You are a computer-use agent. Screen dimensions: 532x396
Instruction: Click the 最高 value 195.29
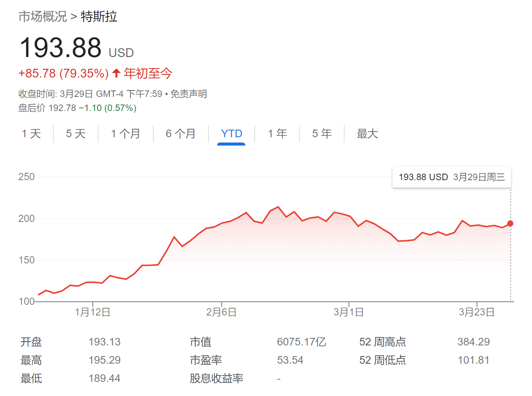(105, 360)
